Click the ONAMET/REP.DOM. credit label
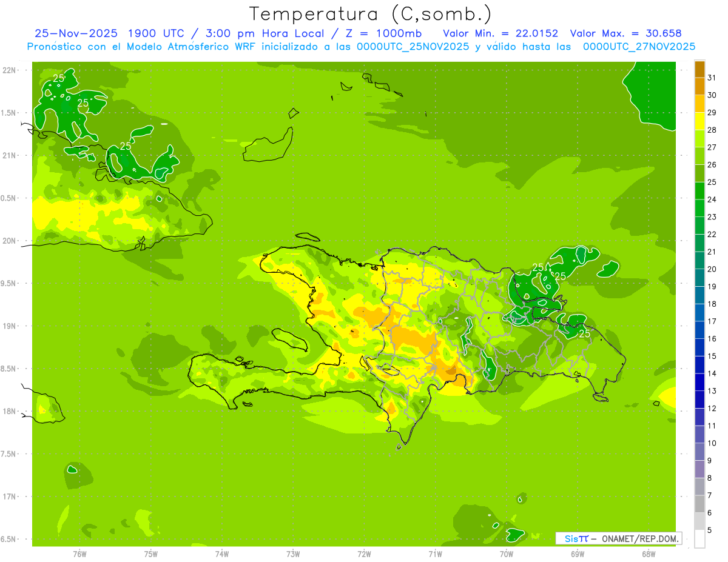This screenshot has height=562, width=728. pyautogui.click(x=641, y=538)
